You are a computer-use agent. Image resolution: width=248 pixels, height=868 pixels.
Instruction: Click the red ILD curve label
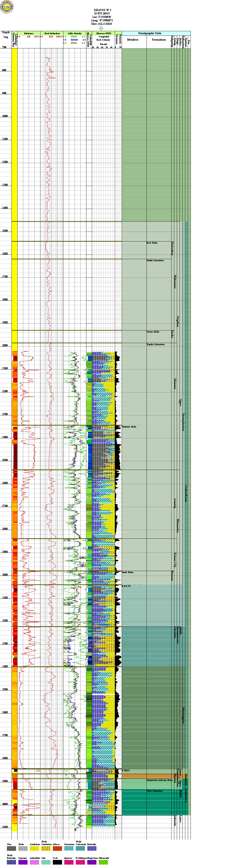point(51,37)
